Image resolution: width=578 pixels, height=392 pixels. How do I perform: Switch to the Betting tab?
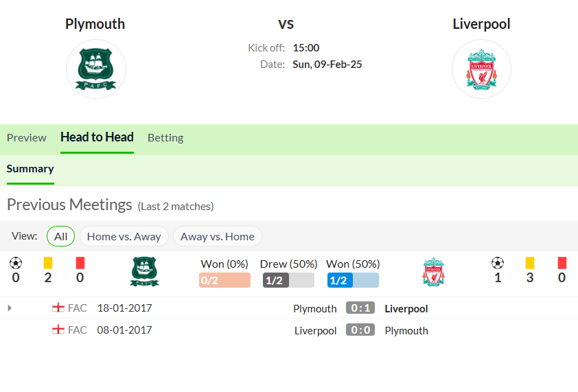(165, 138)
